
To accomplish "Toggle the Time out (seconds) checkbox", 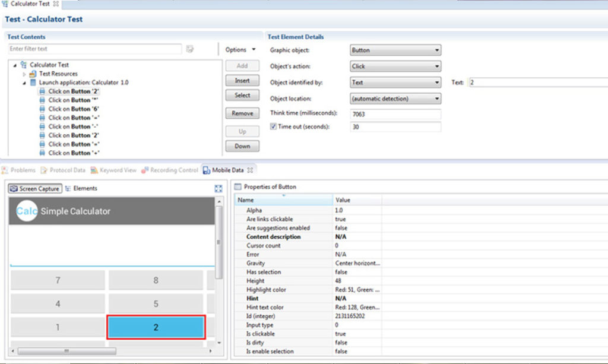I will [x=273, y=126].
